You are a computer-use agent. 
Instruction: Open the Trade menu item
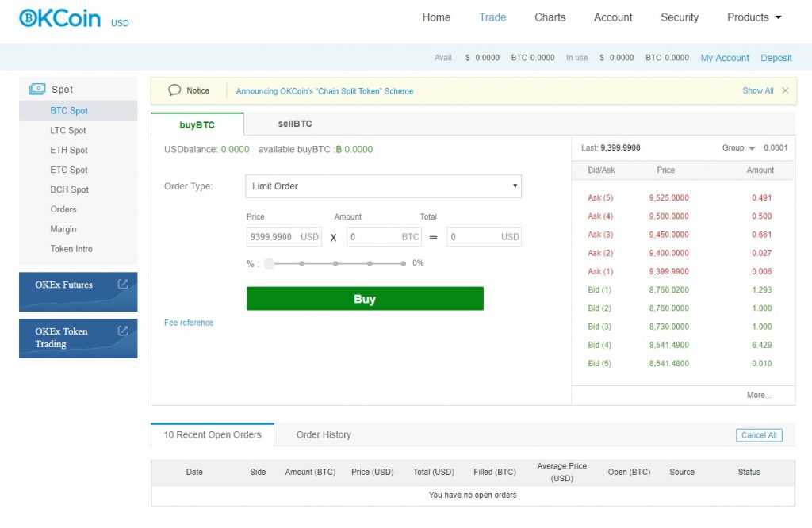point(492,17)
